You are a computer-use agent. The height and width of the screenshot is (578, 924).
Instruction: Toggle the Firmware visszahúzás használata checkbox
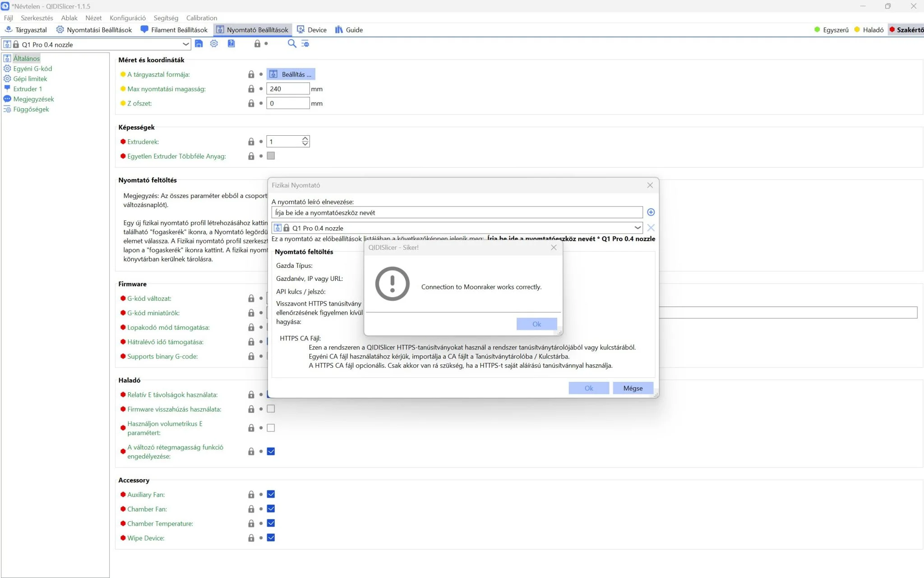pyautogui.click(x=271, y=409)
